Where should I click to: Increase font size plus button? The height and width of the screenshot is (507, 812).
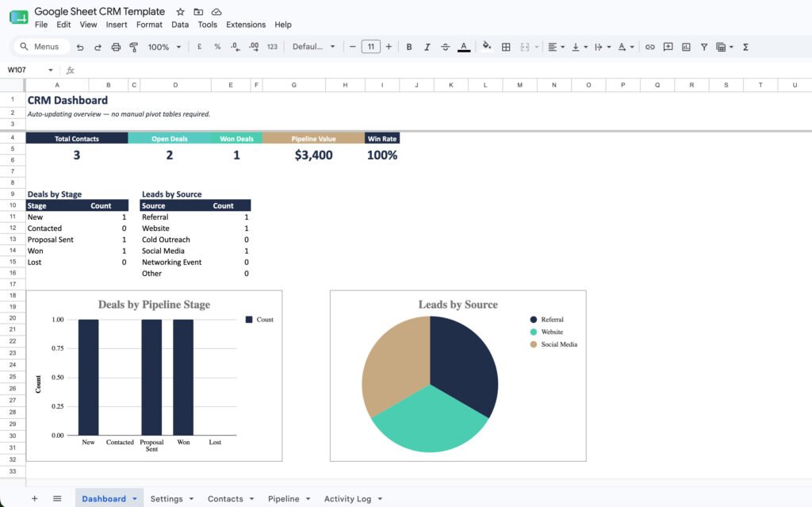pos(389,47)
